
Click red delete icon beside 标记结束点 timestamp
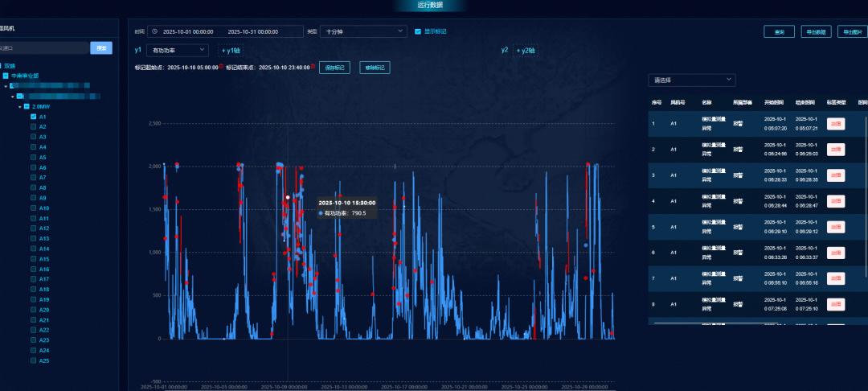(x=313, y=67)
